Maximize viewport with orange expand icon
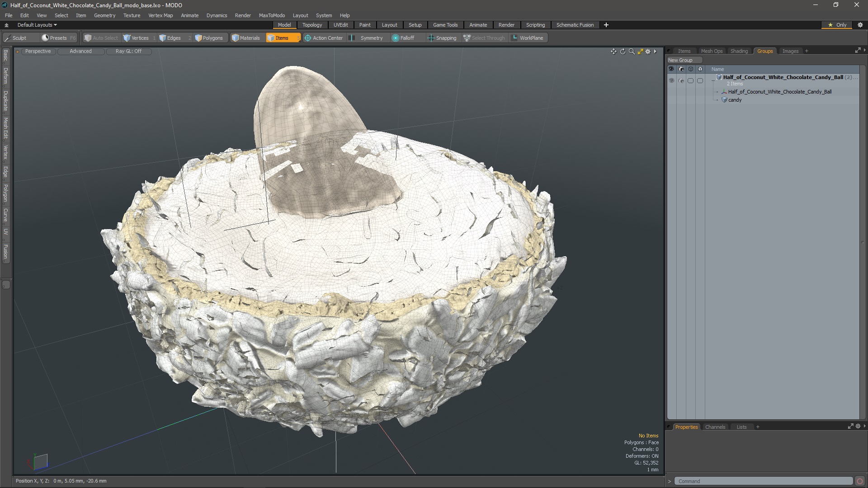The width and height of the screenshot is (868, 488). [640, 52]
